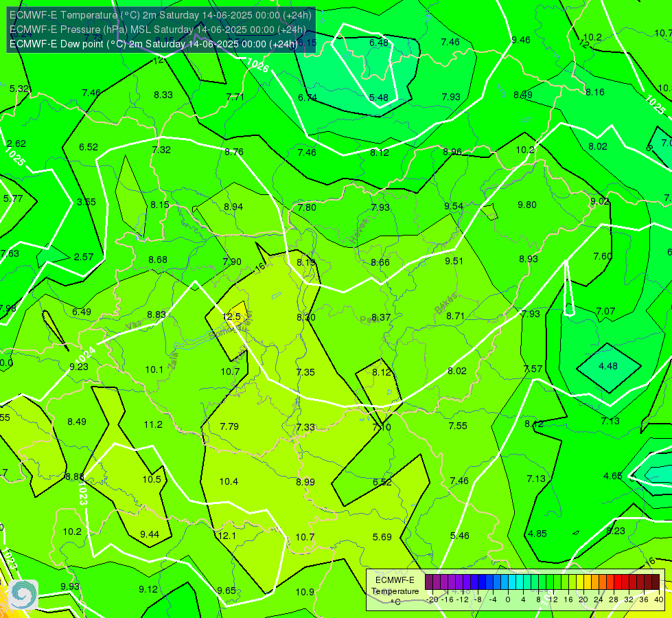The height and width of the screenshot is (618, 672).
Task: Click the dark red 40 end of temperature scale
Action: click(656, 582)
